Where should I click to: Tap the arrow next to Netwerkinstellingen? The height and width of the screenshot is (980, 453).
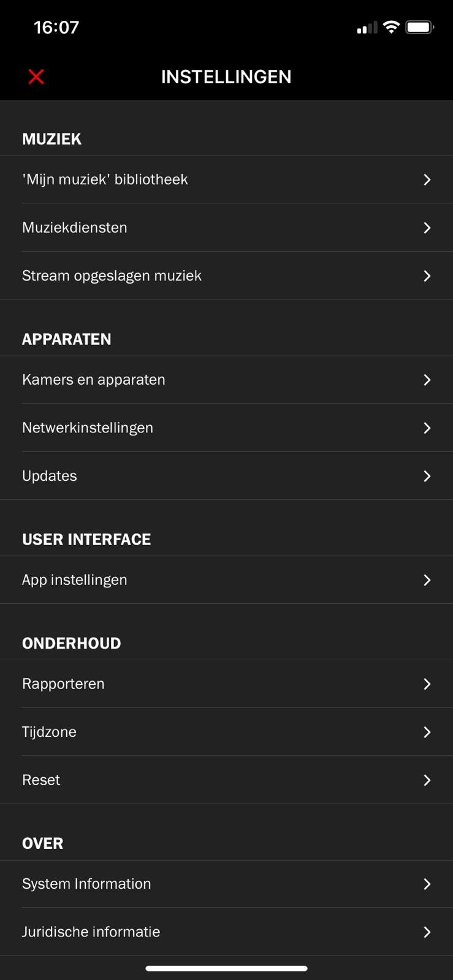pos(427,428)
